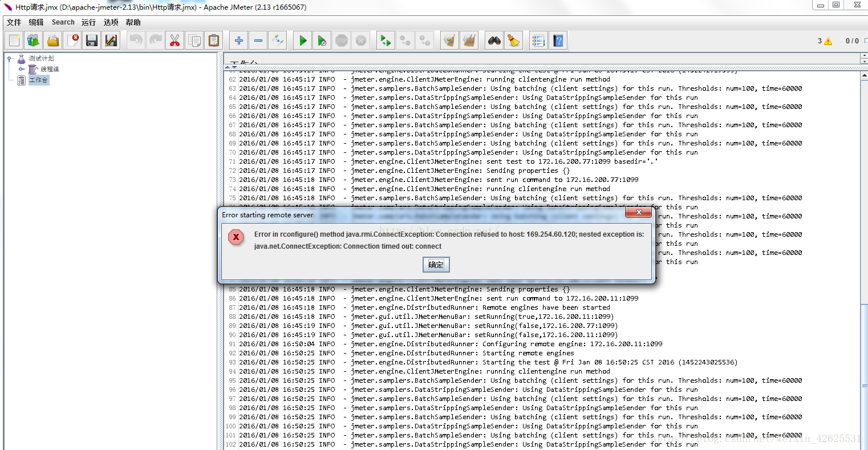Open Help with the question mark icon

558,40
